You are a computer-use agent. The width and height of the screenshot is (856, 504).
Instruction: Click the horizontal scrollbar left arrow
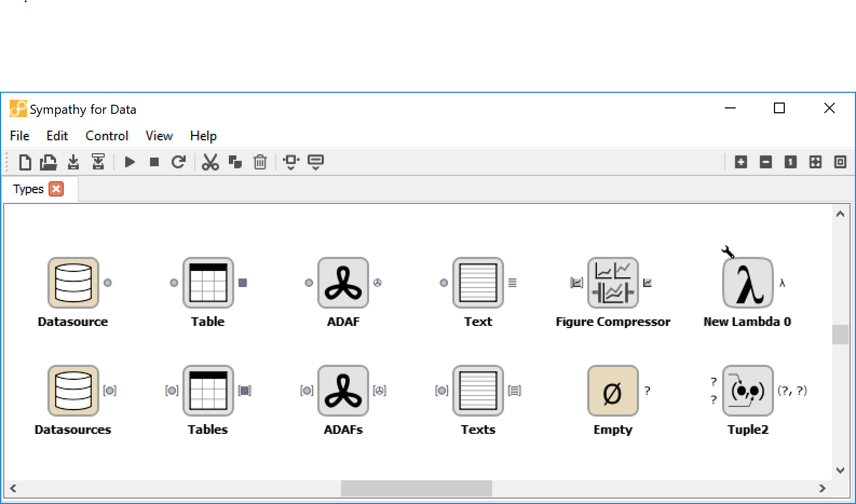point(13,488)
